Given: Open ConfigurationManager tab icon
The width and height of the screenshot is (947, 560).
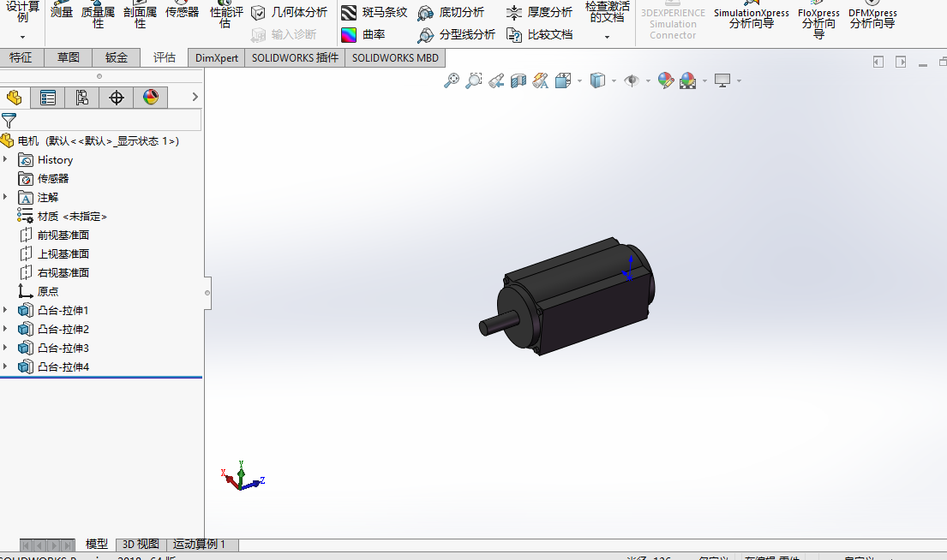Looking at the screenshot, I should click(81, 97).
